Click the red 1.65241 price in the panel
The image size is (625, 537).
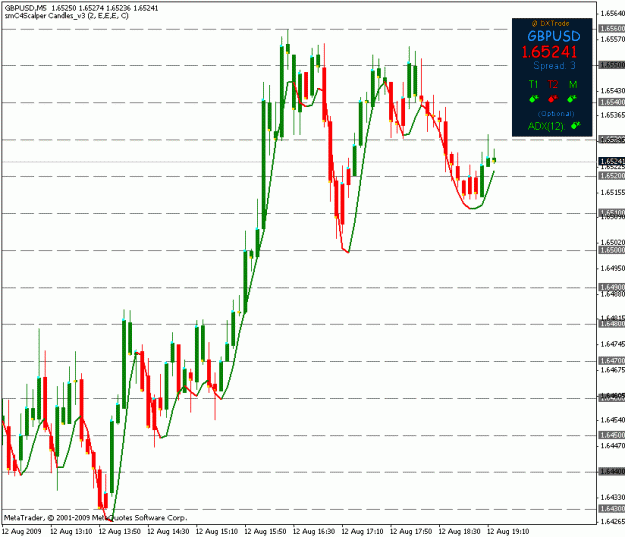point(549,52)
